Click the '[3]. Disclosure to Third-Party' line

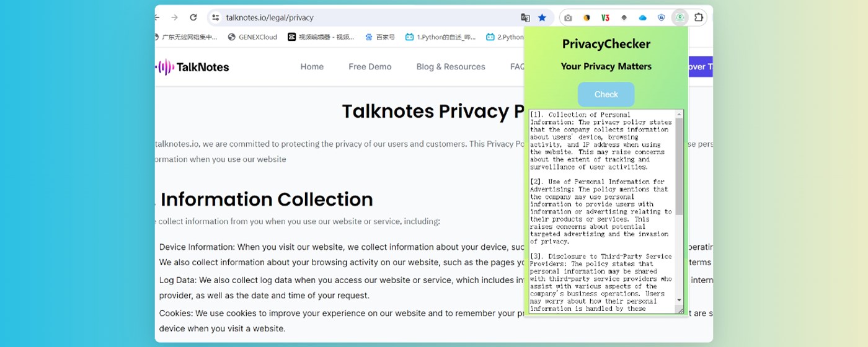[x=601, y=256]
